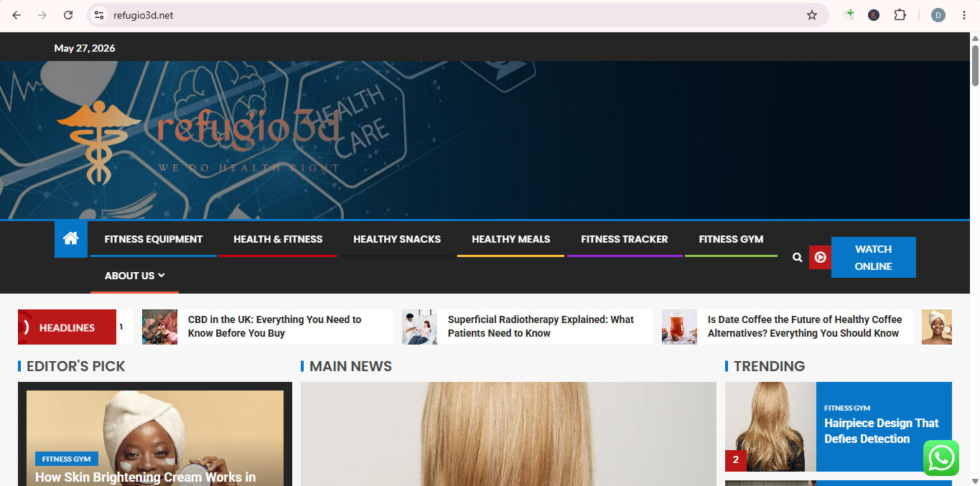Open the Main News blonde hair image
Screen dimensions: 980x486
[508, 434]
